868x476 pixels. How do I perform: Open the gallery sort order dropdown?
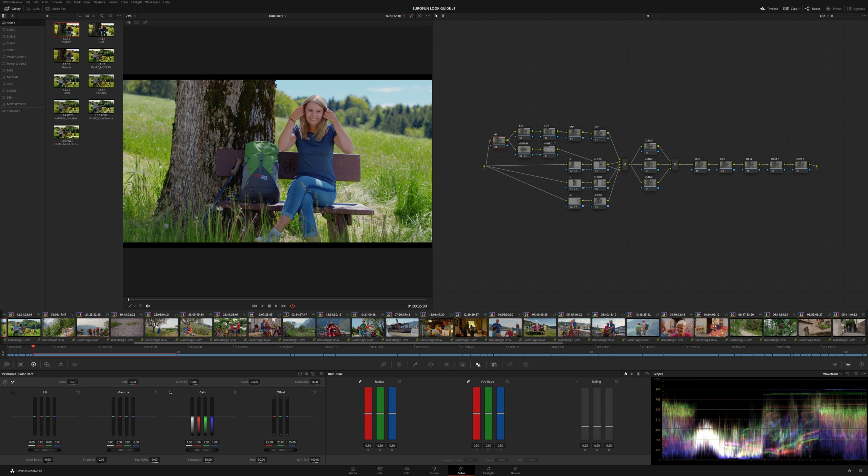click(x=79, y=16)
